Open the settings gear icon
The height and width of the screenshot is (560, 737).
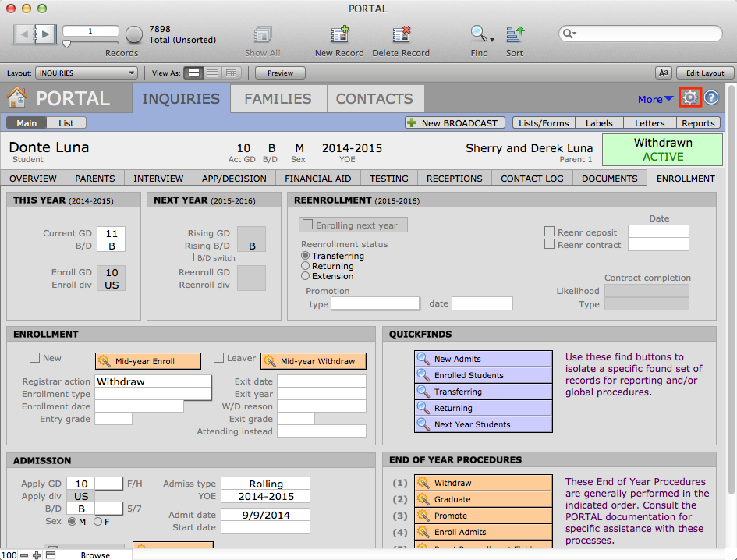tap(690, 97)
